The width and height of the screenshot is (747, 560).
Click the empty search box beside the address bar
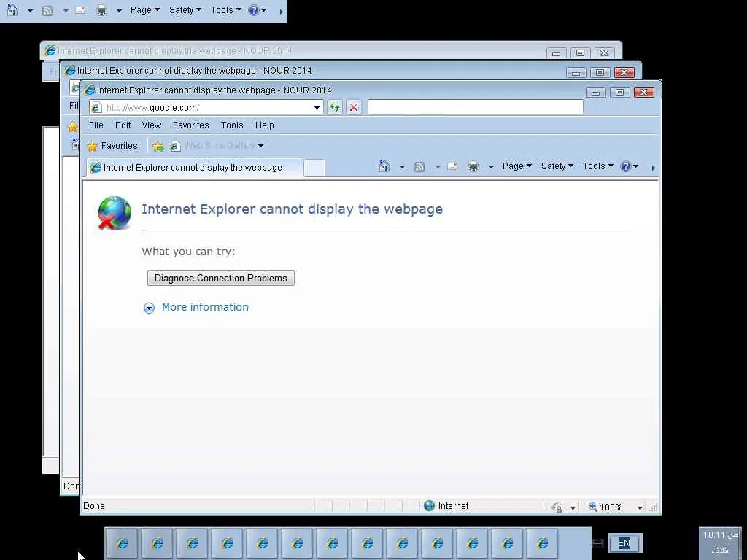pyautogui.click(x=475, y=107)
